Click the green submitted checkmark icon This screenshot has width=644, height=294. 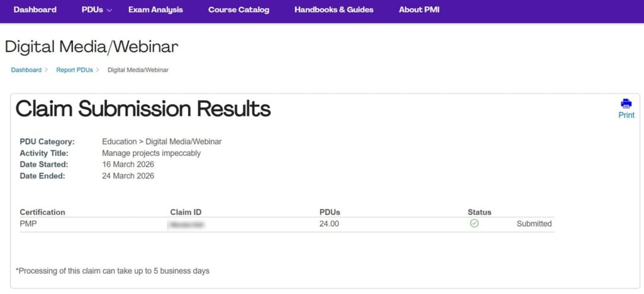(474, 223)
